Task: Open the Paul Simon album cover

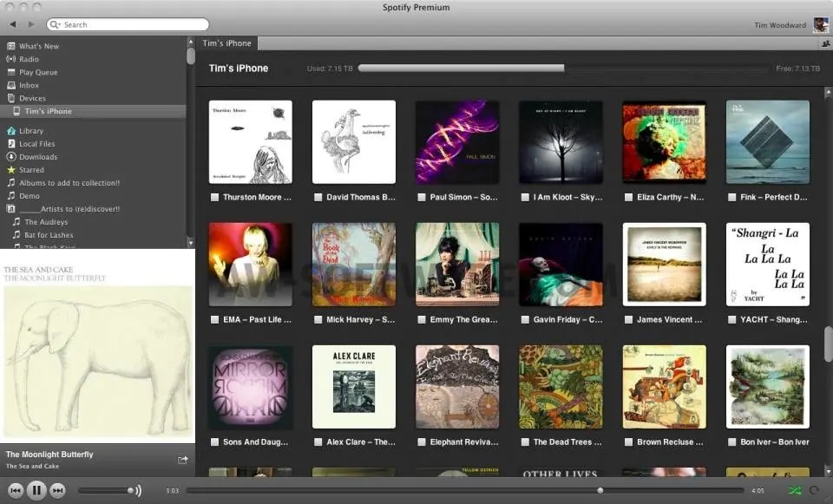Action: point(457,141)
